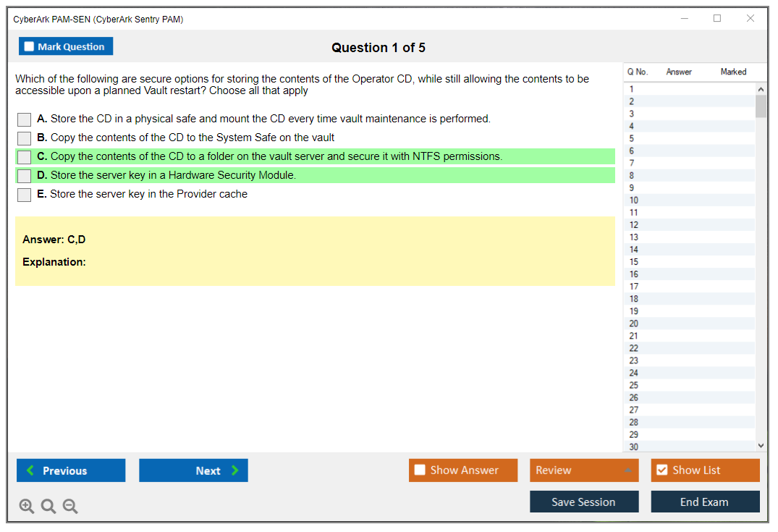778x532 pixels.
Task: Enable the Show Answer checkbox
Action: tap(420, 470)
